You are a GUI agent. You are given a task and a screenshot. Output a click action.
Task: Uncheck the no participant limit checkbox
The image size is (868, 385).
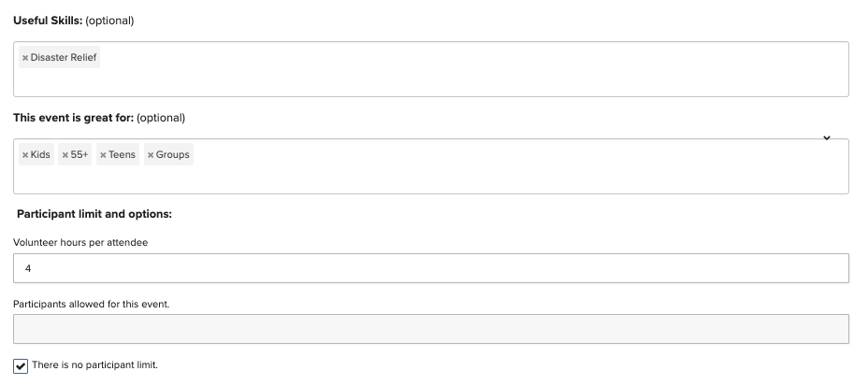(x=21, y=365)
